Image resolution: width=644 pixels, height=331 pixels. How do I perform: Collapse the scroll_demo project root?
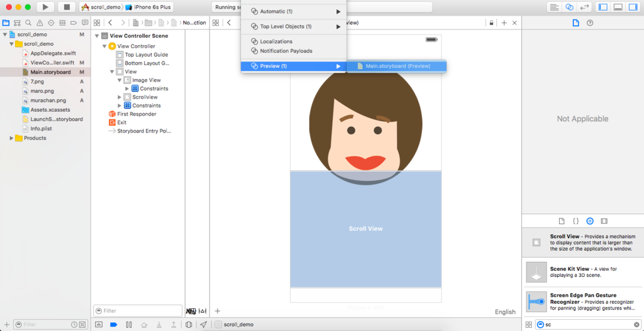click(x=4, y=35)
